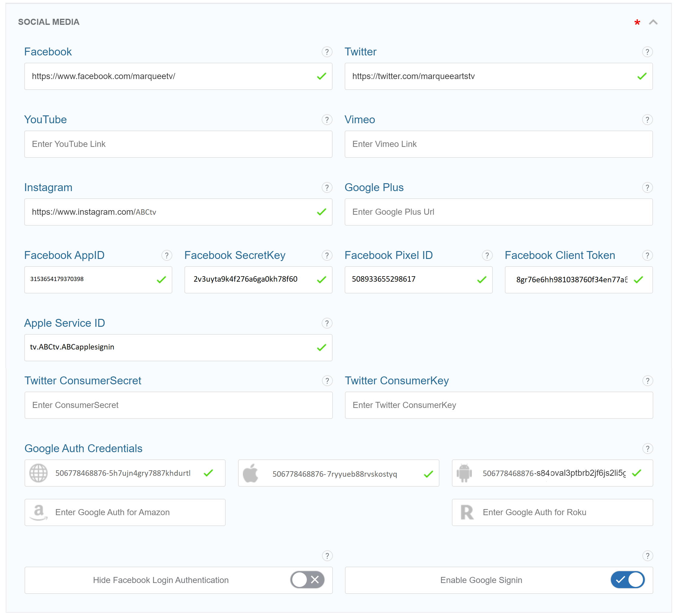Click green checkmark in Facebook URL field
The image size is (676, 616).
point(321,76)
